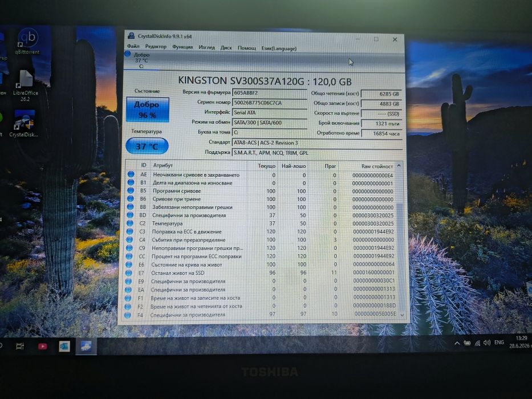Open the Редактор menu

point(156,47)
